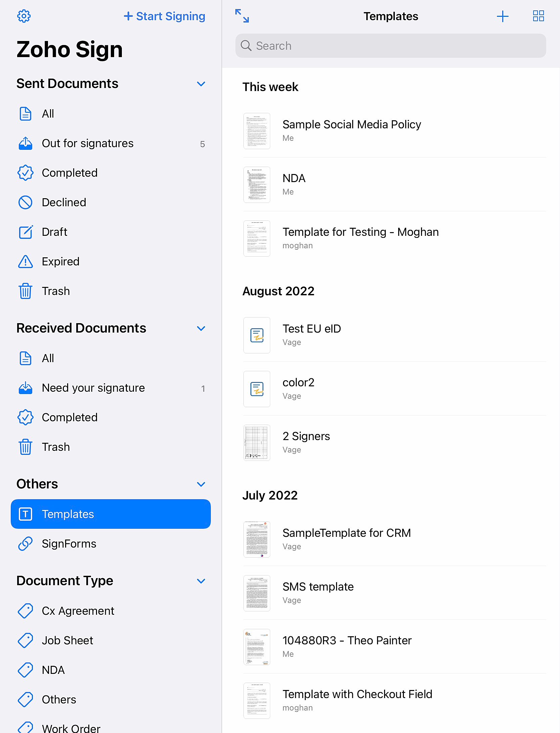Collapse the Document Type section
560x733 pixels.
point(201,581)
